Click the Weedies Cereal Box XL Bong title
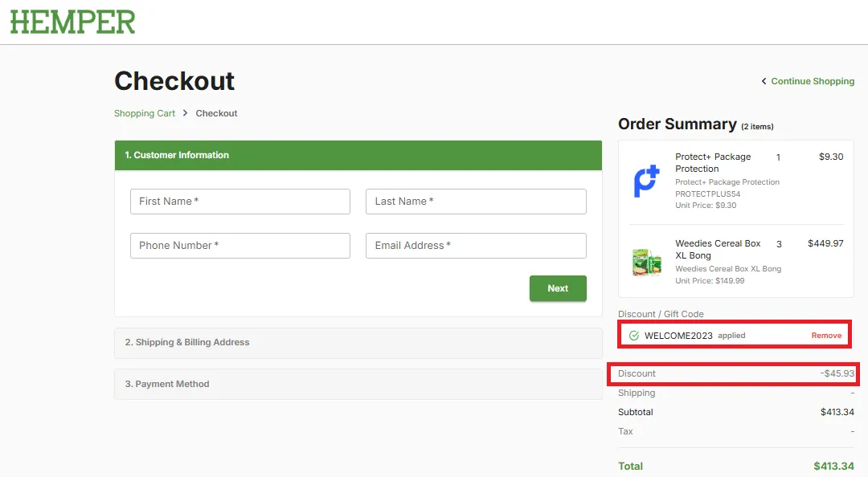 (x=718, y=249)
